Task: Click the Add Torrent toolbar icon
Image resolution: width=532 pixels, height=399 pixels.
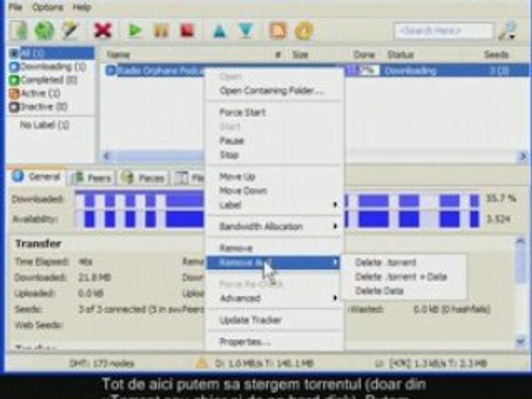Action: pos(20,30)
